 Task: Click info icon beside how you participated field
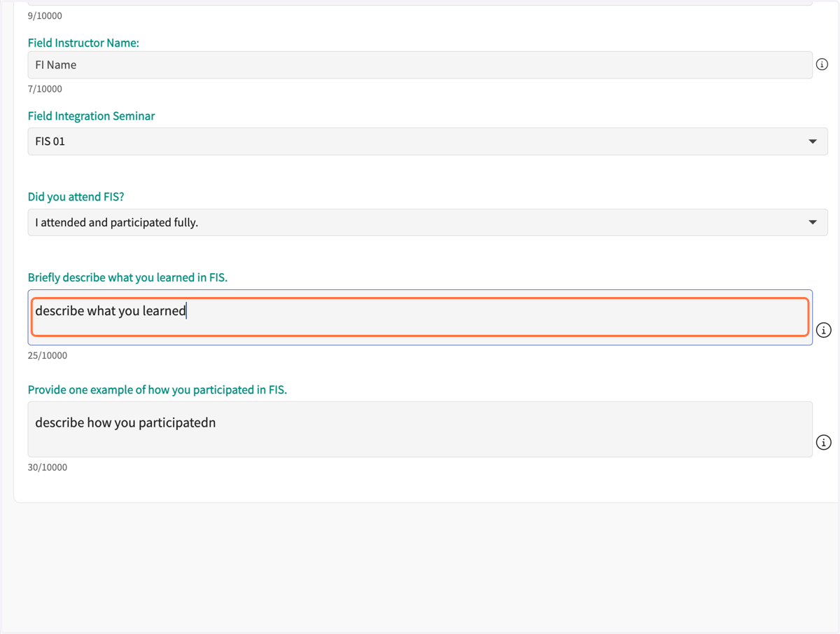click(x=824, y=442)
